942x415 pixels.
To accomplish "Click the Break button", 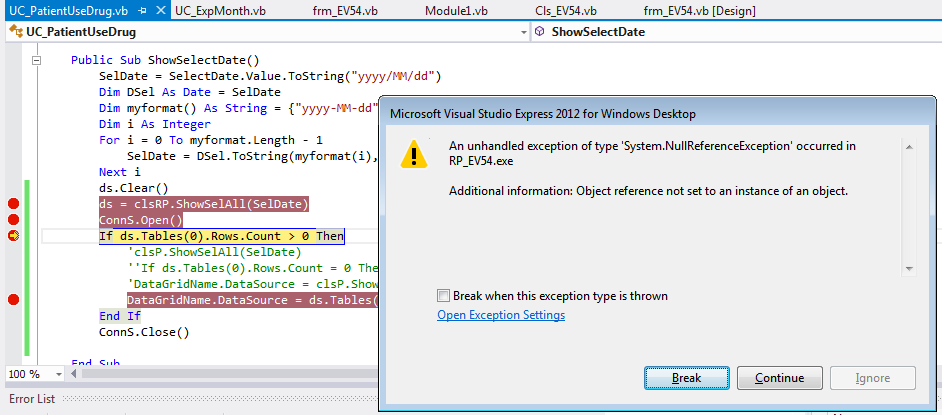I will click(x=687, y=378).
